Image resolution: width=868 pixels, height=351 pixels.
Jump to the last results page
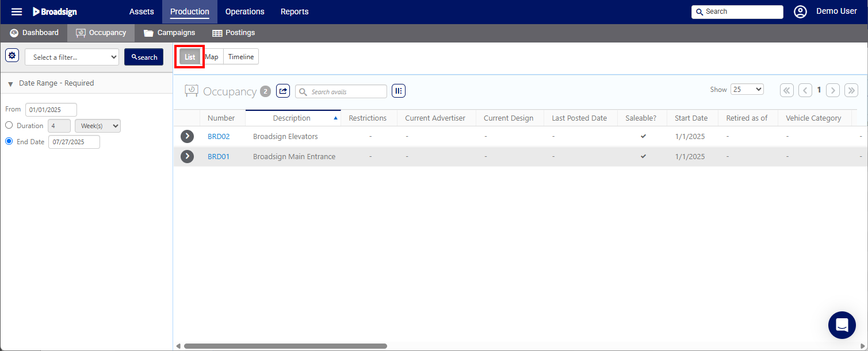(x=851, y=90)
